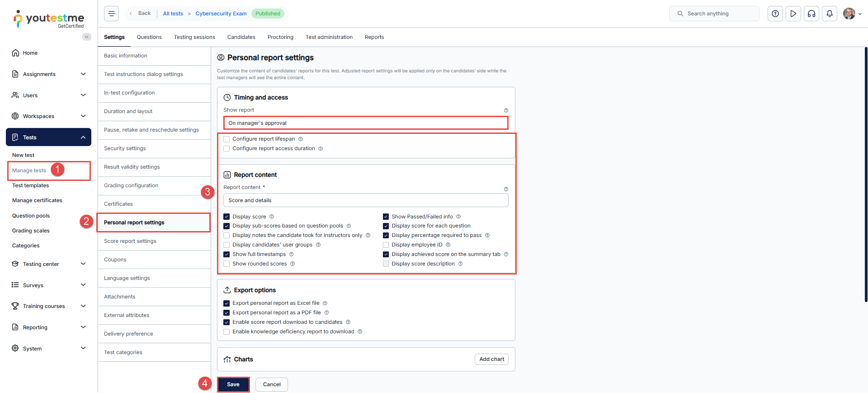Viewport: 868px width, 393px height.
Task: Click the Save button
Action: point(233,384)
